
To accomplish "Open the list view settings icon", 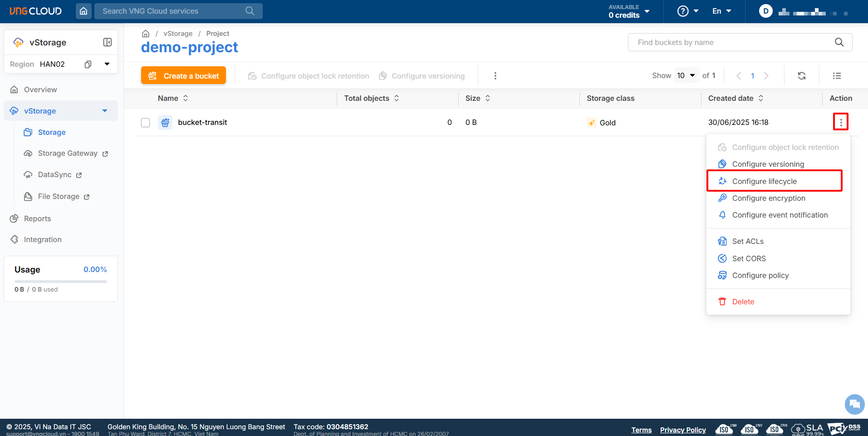I will (837, 76).
